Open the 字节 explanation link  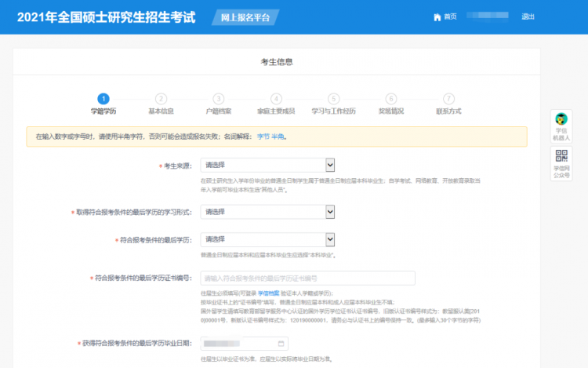click(263, 137)
